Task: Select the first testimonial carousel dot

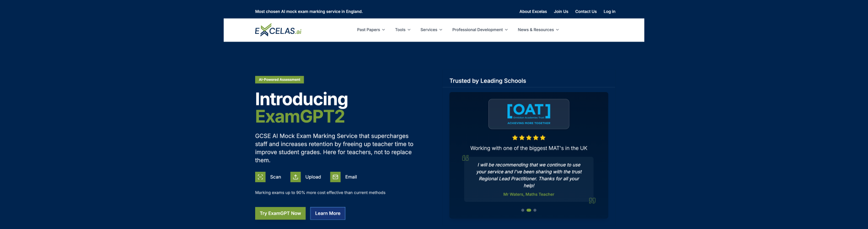Action: point(523,210)
